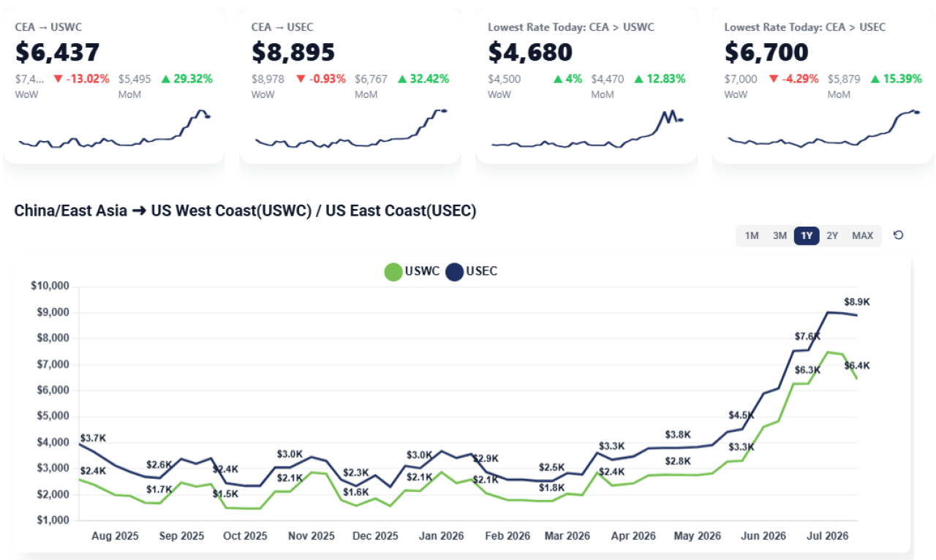
Task: Click the $8.9K USEC data label
Action: 857,302
